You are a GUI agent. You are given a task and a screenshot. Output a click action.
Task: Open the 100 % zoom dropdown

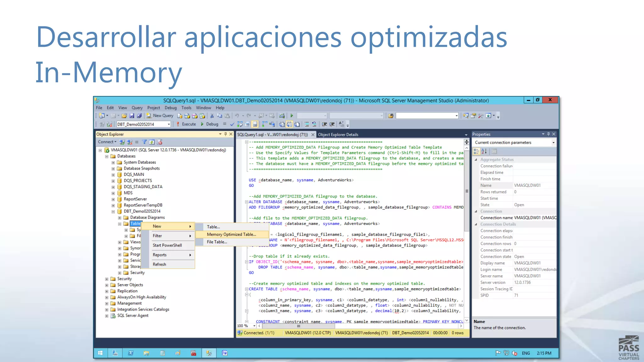[x=254, y=326]
